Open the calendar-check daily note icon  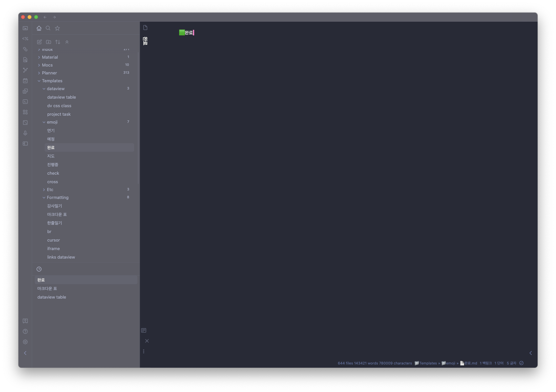25,81
